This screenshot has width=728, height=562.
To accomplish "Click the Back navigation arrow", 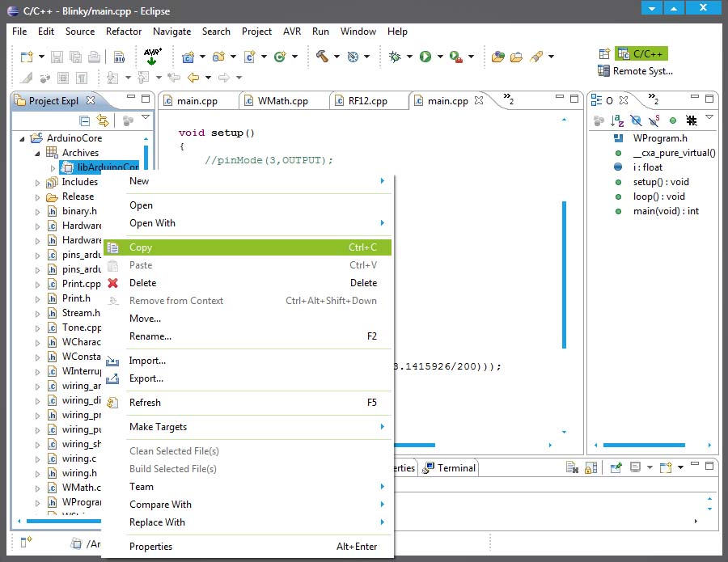I will coord(193,78).
